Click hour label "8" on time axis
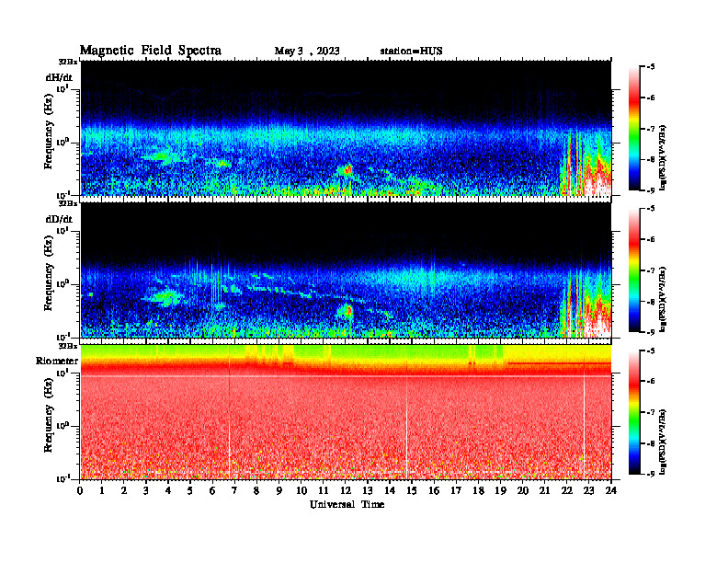 tap(256, 490)
